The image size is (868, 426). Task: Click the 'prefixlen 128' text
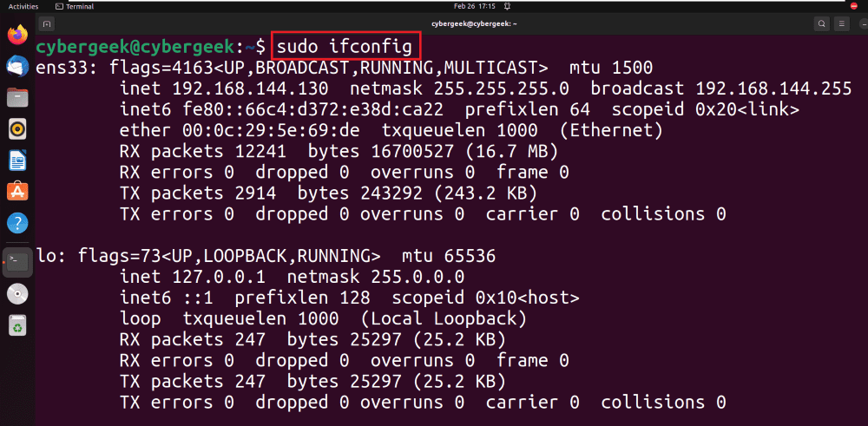pos(302,298)
